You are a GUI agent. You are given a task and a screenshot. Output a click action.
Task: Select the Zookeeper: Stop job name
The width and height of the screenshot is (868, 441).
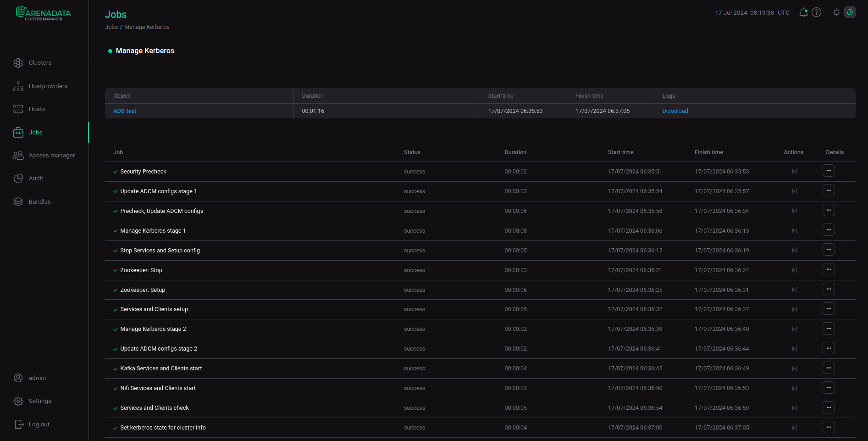pyautogui.click(x=141, y=270)
